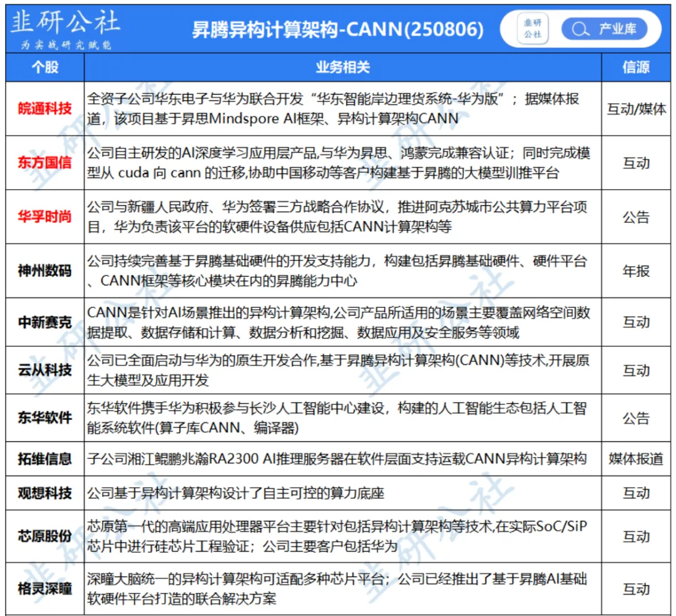Open the 产业库 search button
The width and height of the screenshot is (676, 616).
[604, 29]
